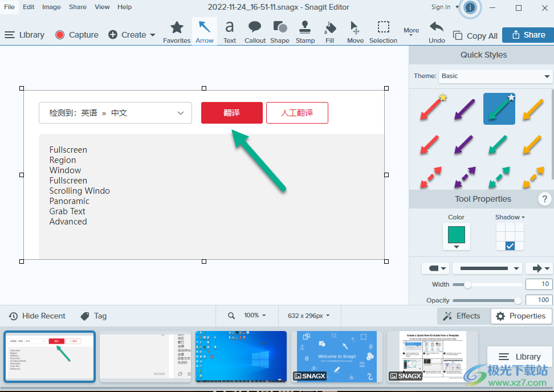Screen dimensions: 554x392
Task: Open the line style dropdown
Action: (487, 268)
